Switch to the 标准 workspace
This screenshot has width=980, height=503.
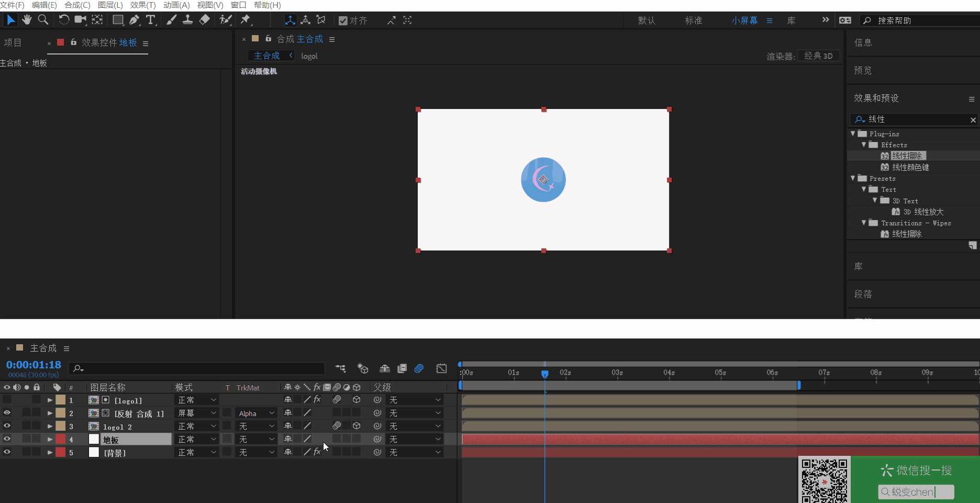pos(693,20)
